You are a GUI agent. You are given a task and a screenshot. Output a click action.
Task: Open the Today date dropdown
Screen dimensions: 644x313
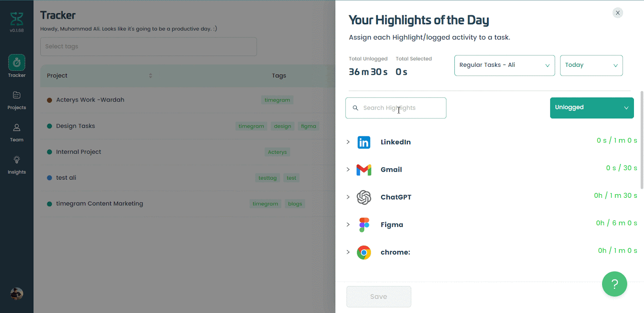click(591, 65)
